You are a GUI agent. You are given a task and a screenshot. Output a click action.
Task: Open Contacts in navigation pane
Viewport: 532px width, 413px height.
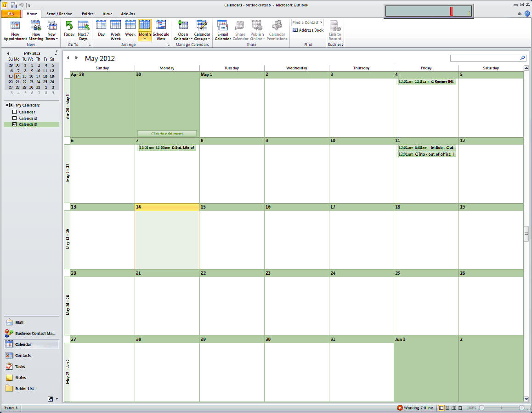23,356
